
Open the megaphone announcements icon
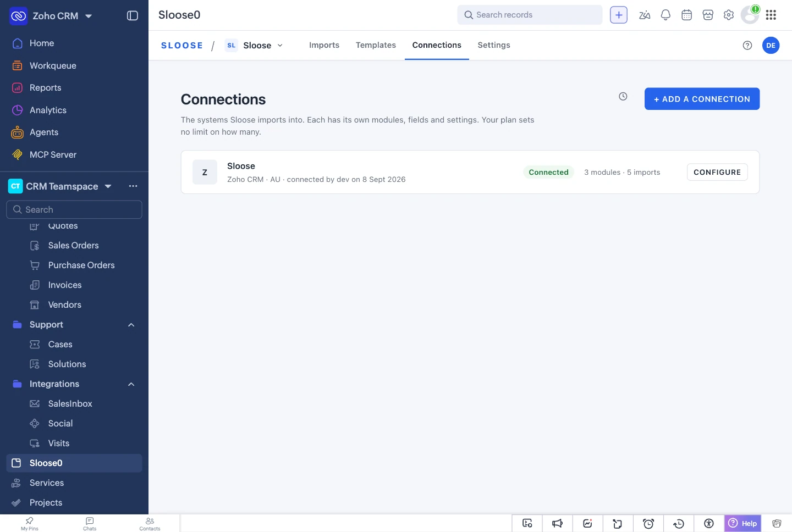[x=557, y=523]
